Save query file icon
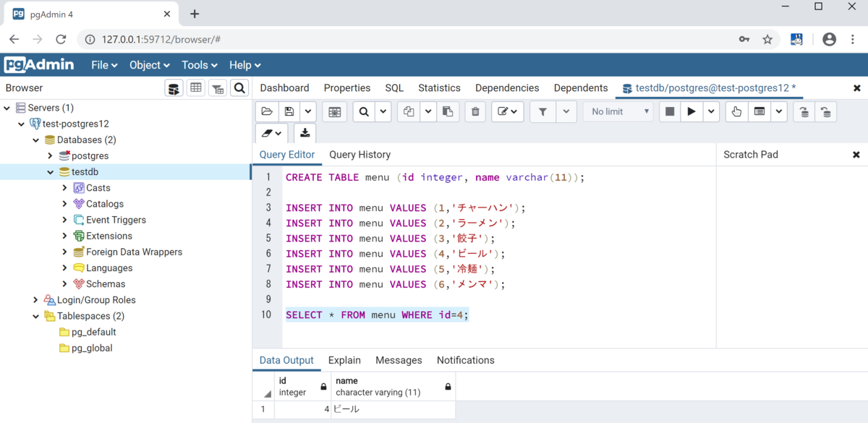The width and height of the screenshot is (868, 423). tap(289, 111)
